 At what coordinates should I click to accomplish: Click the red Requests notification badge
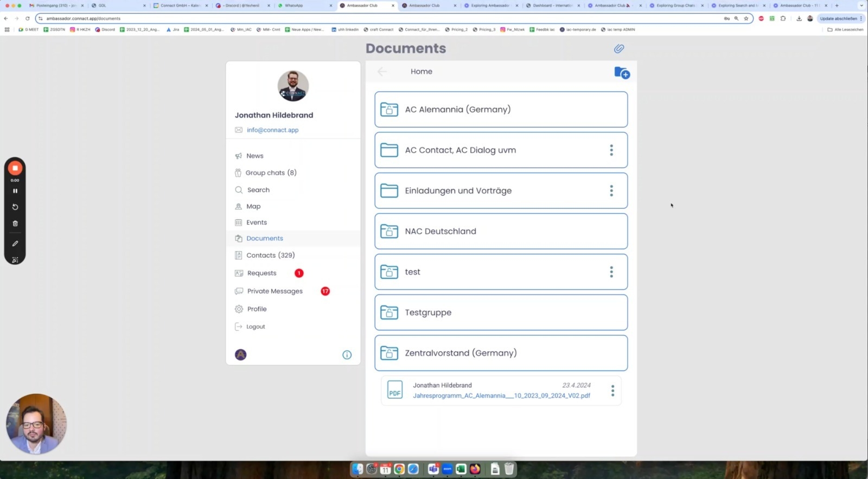pos(299,273)
